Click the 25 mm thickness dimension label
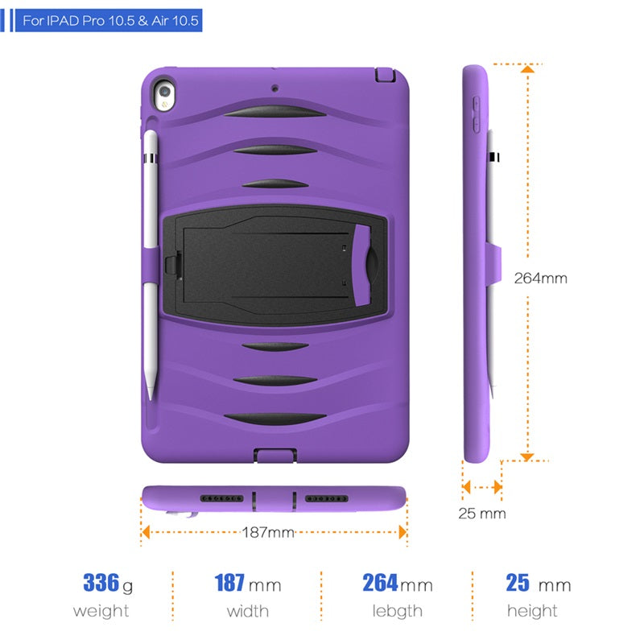This screenshot has height=644, width=644. tap(482, 514)
